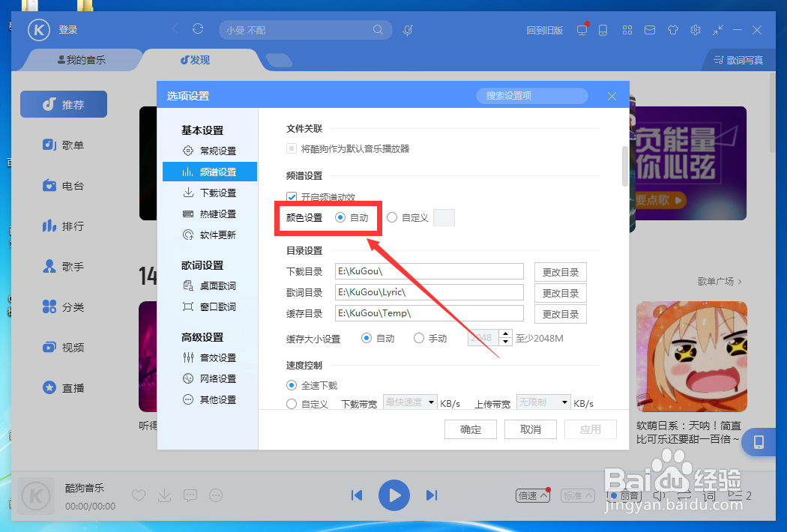Click 更改目录 next to the download folder
787x532 pixels.
(x=560, y=271)
